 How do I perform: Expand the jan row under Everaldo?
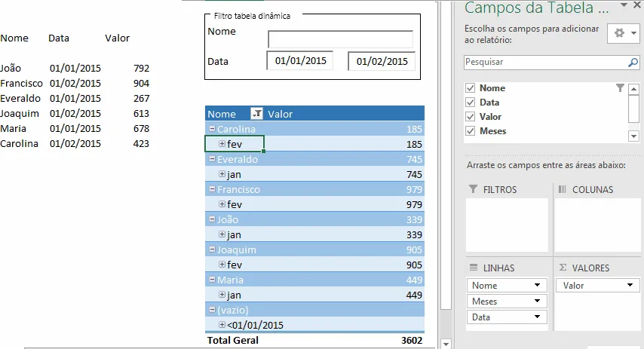click(222, 173)
